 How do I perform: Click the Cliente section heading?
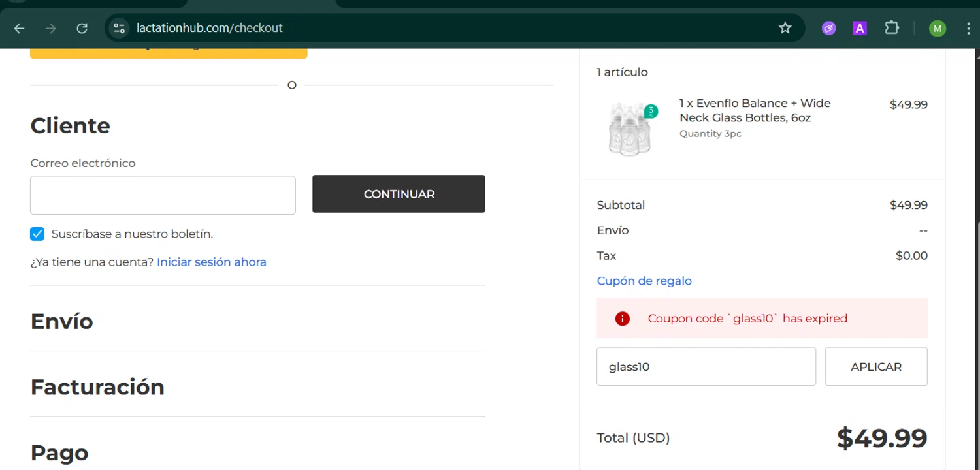(x=71, y=125)
